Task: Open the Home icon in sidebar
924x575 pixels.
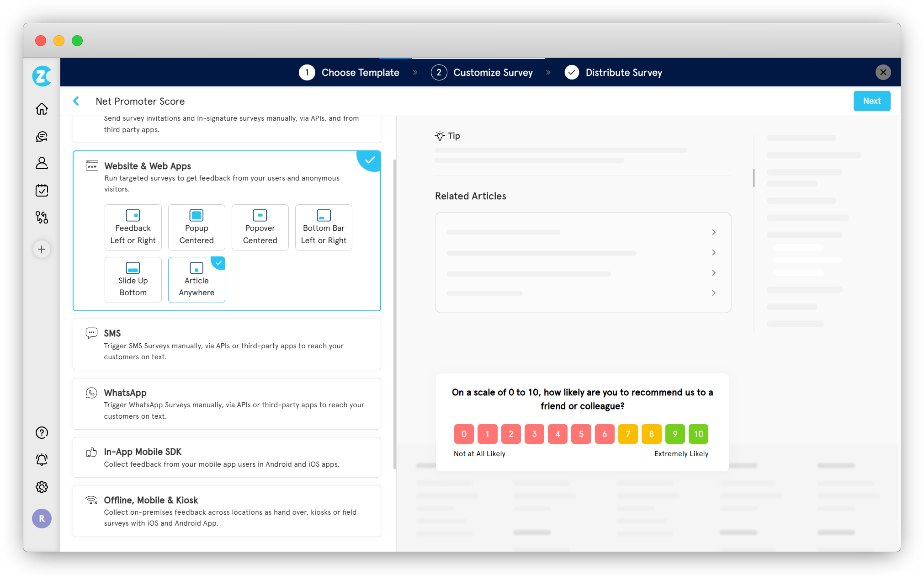Action: click(x=42, y=109)
